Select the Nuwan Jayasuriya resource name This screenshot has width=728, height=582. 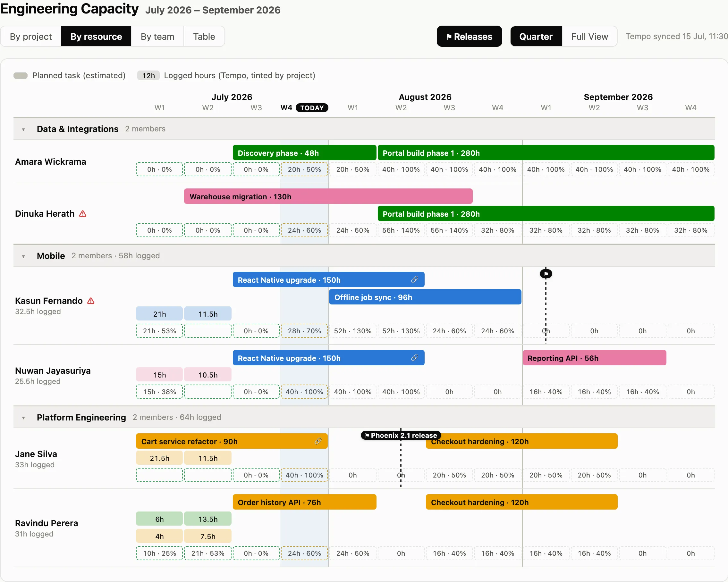click(x=53, y=370)
